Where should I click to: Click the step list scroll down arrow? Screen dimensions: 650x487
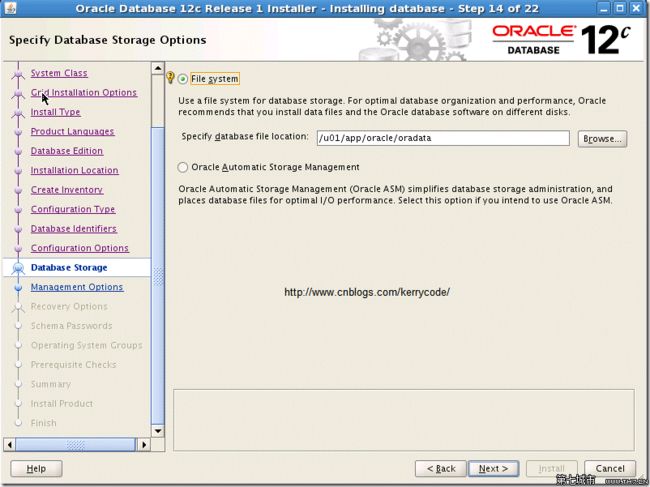pyautogui.click(x=158, y=431)
